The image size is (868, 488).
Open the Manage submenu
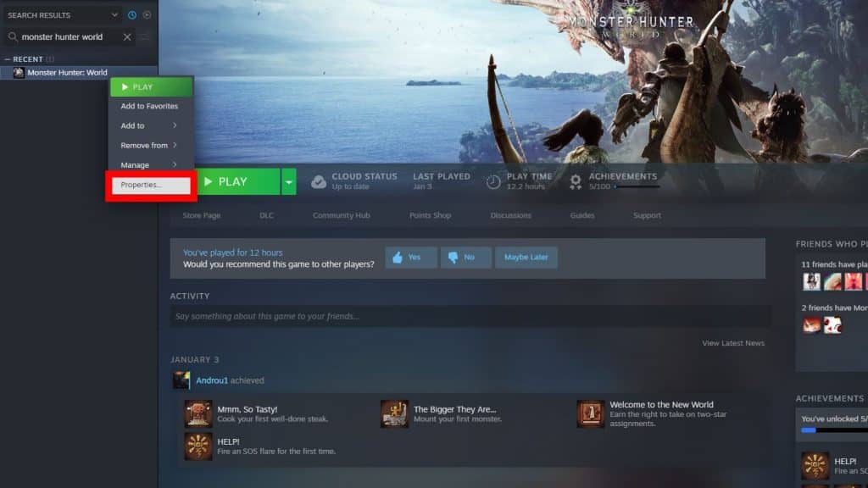(x=151, y=165)
